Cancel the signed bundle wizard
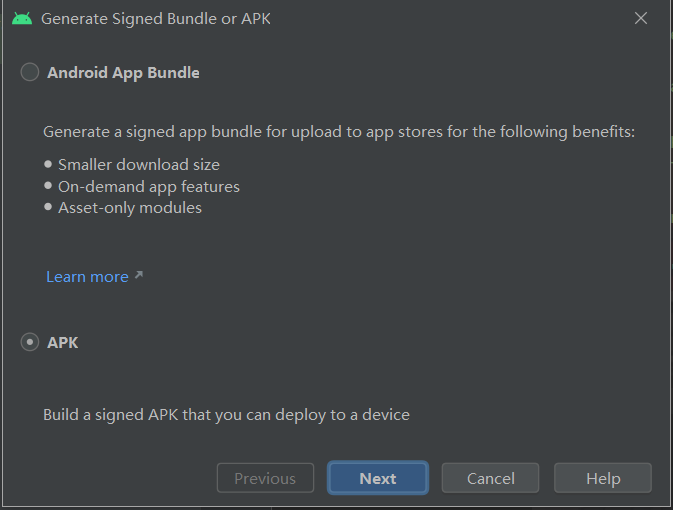 tap(490, 478)
